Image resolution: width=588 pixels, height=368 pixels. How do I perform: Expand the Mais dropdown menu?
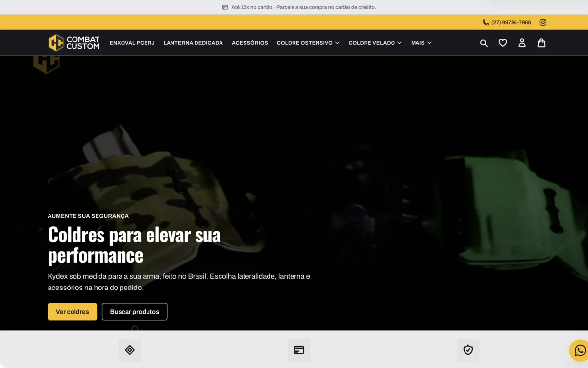tap(421, 43)
